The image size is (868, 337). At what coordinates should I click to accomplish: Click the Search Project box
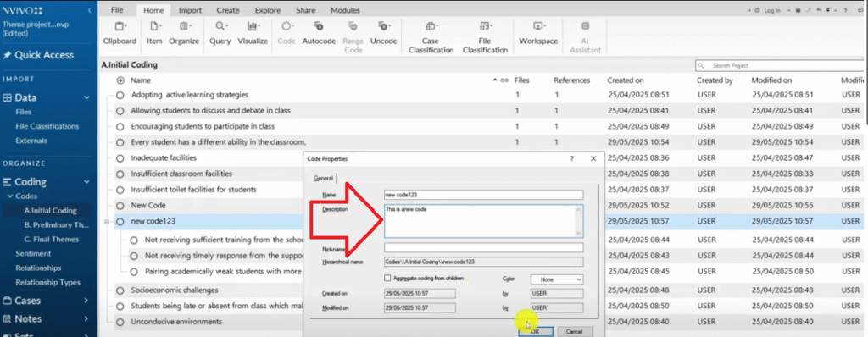pos(779,65)
